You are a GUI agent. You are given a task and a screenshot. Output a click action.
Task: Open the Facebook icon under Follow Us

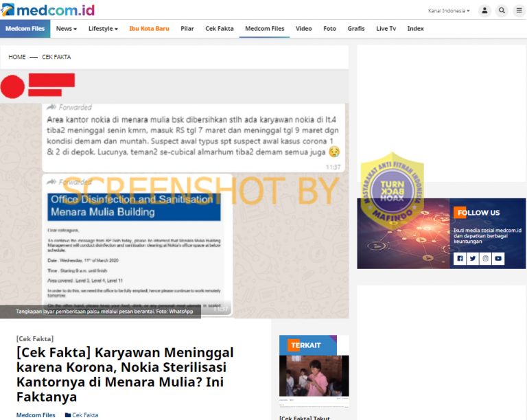pyautogui.click(x=460, y=259)
